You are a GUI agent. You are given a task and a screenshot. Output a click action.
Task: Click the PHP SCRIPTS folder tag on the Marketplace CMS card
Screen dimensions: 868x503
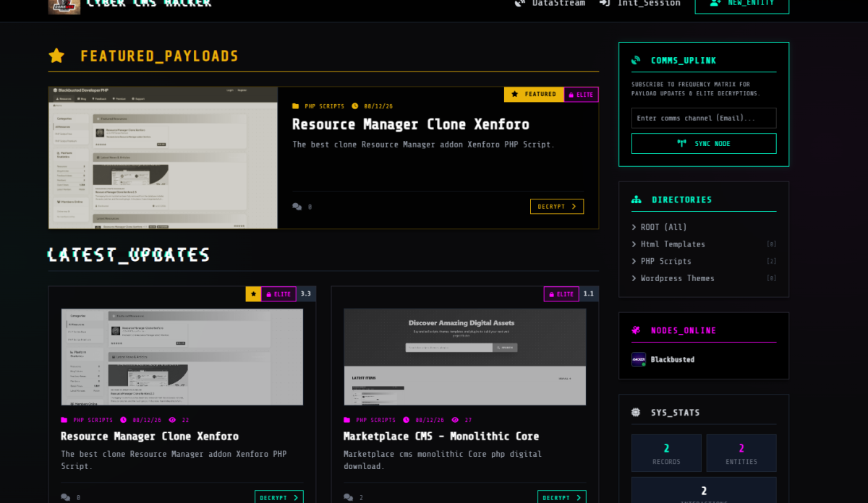[370, 420]
